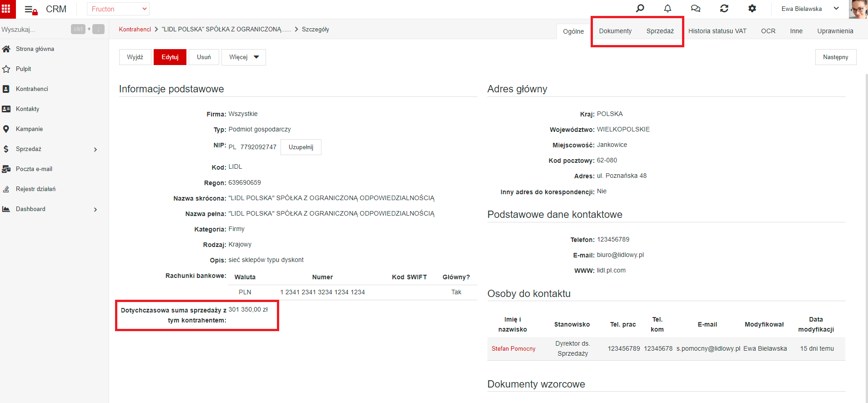Screen dimensions: 868x403
Task: Open the Stefan Pomocny contact link
Action: pyautogui.click(x=513, y=349)
